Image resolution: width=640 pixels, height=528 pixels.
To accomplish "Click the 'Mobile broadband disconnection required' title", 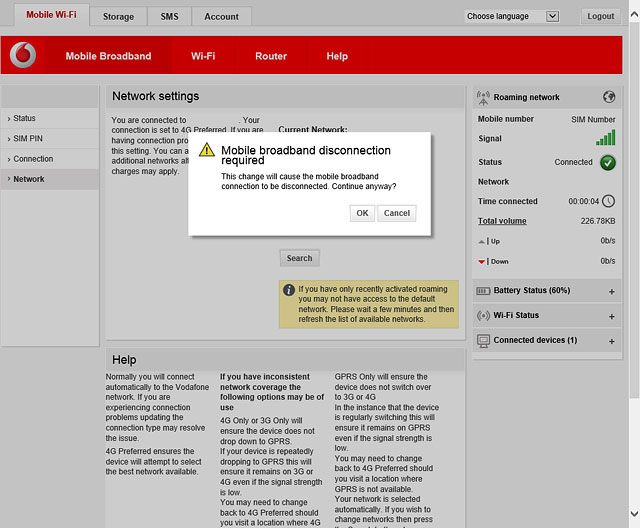I will 306,155.
